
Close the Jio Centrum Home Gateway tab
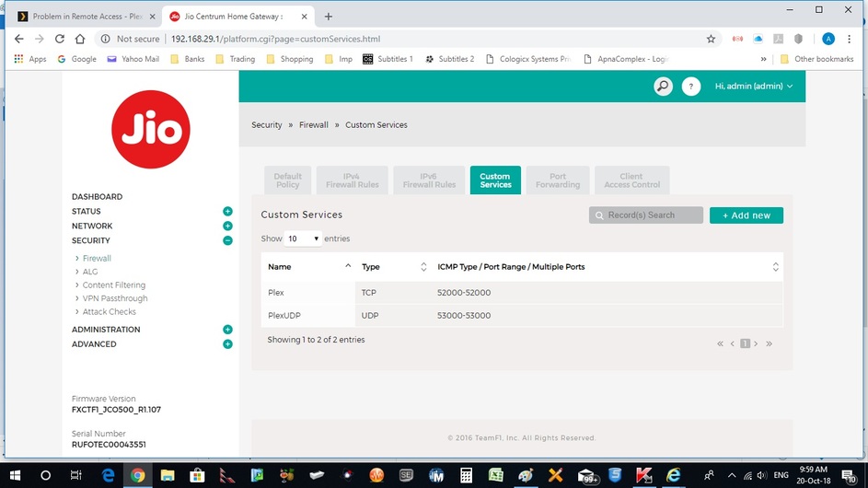tap(304, 17)
